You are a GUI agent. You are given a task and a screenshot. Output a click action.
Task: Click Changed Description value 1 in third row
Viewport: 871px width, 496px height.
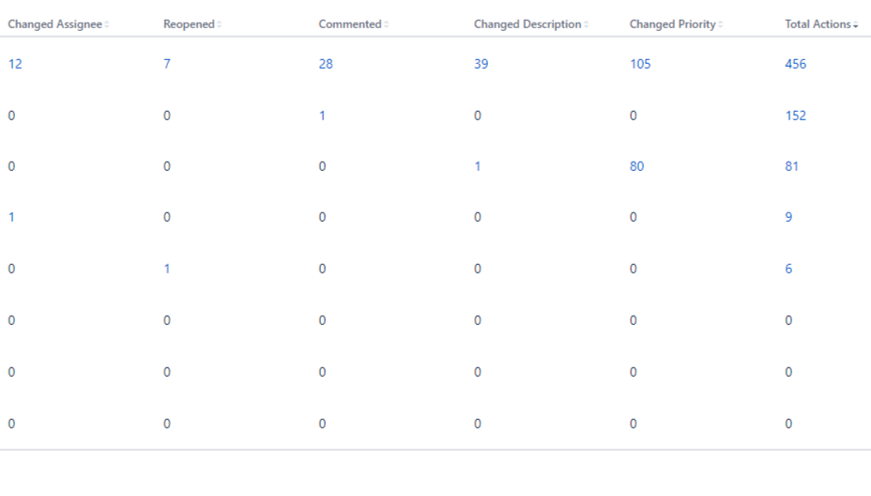click(478, 167)
